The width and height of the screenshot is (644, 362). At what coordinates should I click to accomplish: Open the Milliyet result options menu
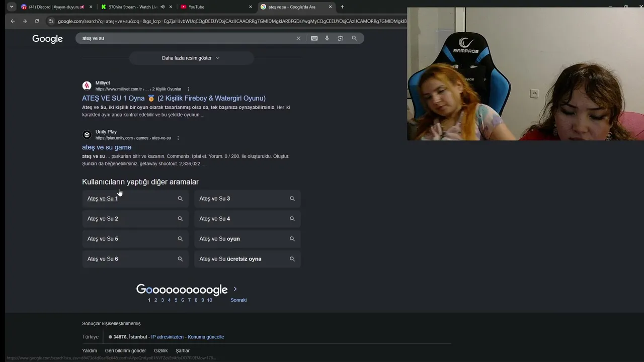[189, 89]
